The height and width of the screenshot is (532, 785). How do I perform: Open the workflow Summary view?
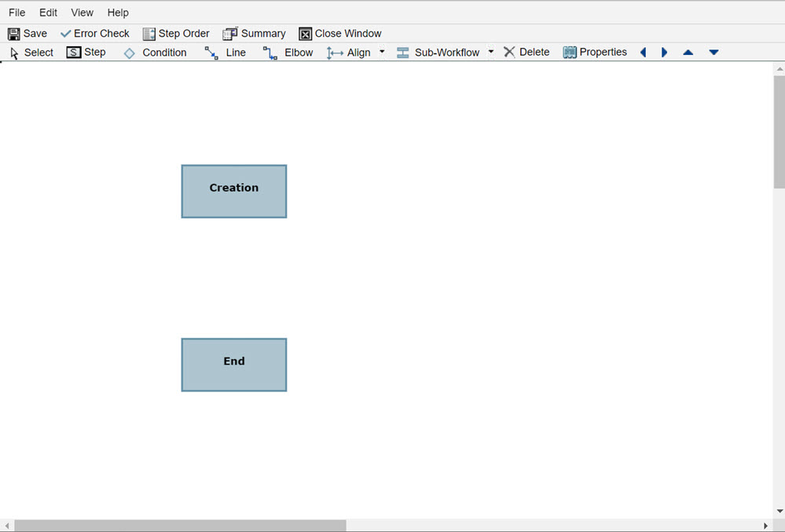tap(254, 33)
